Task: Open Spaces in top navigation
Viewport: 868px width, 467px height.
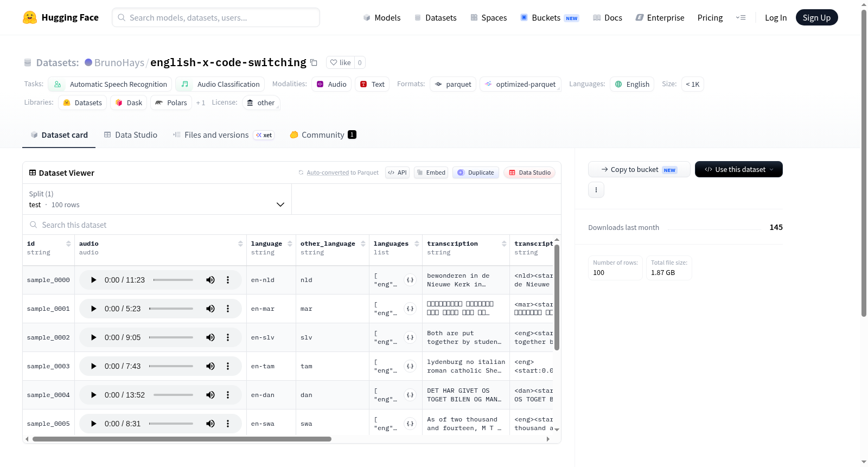Action: [489, 17]
